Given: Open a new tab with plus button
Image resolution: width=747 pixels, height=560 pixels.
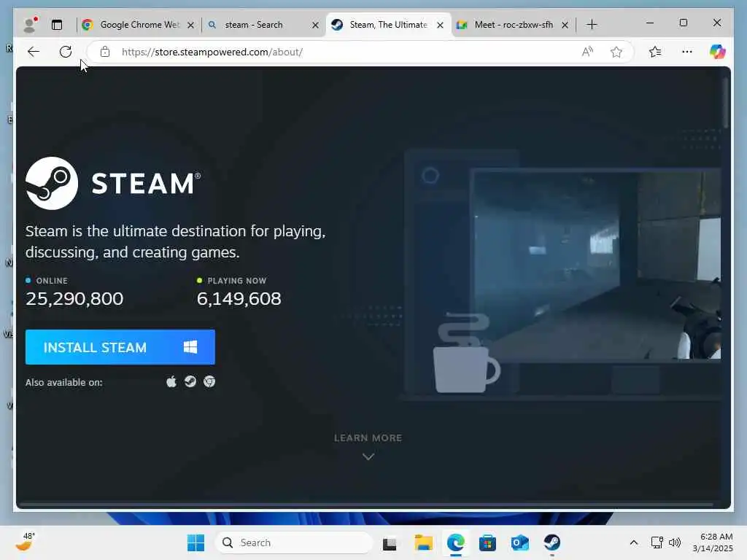Looking at the screenshot, I should (592, 25).
